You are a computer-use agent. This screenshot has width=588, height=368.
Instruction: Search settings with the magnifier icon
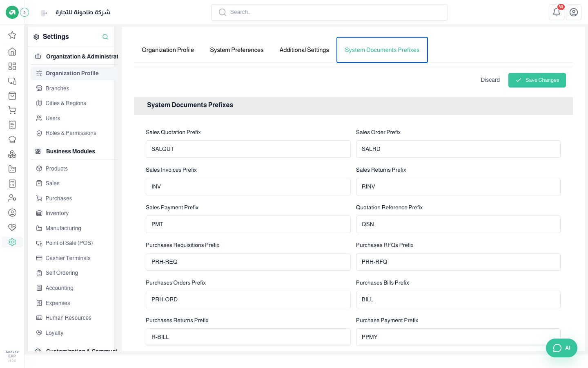(x=105, y=37)
